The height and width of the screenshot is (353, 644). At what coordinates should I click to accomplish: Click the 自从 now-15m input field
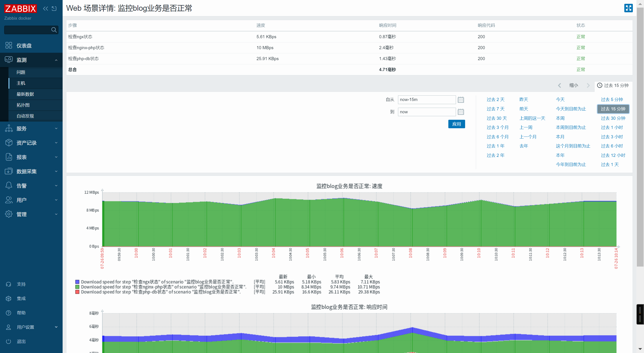point(427,100)
